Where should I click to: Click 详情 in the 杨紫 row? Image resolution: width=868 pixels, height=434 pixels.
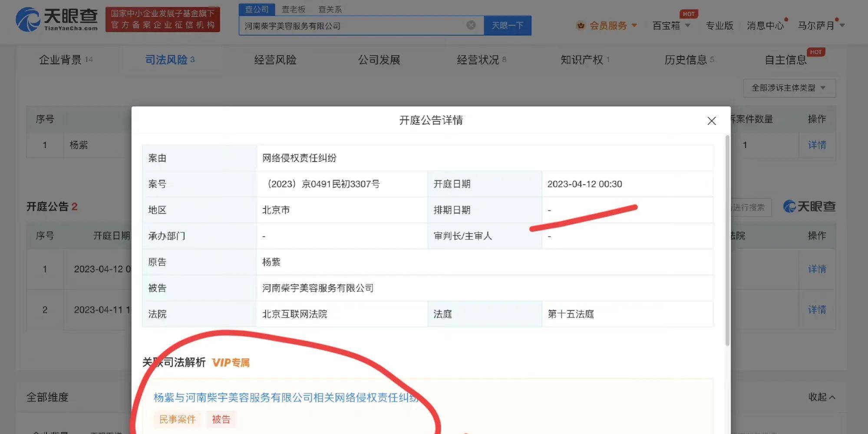click(817, 145)
